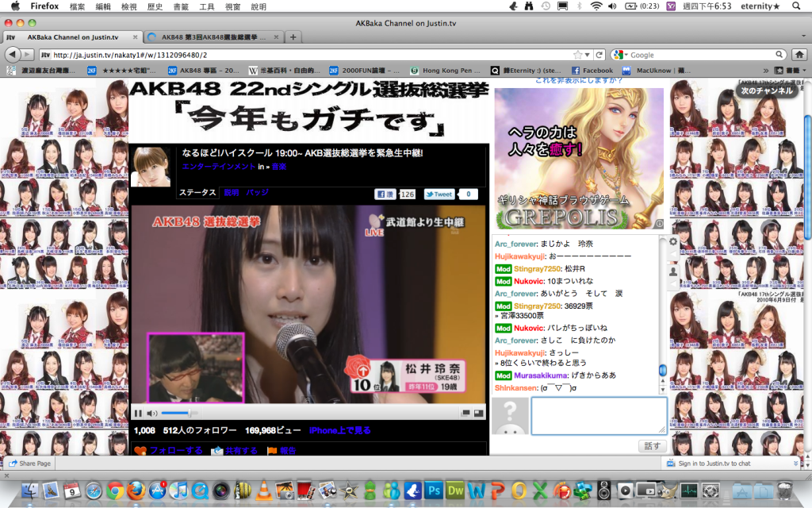Pause the live video stream

(138, 413)
